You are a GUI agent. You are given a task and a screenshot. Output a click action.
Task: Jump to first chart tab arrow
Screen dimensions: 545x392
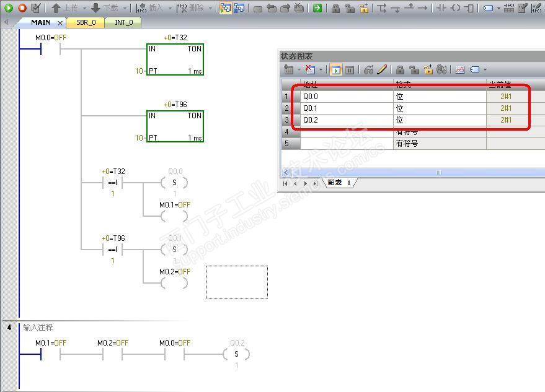pyautogui.click(x=285, y=183)
